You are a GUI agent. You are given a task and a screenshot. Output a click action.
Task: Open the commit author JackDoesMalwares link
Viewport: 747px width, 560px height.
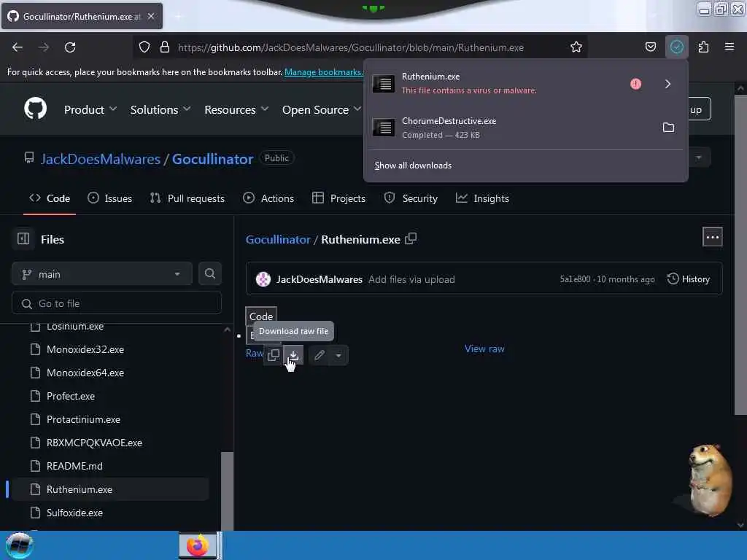click(320, 279)
